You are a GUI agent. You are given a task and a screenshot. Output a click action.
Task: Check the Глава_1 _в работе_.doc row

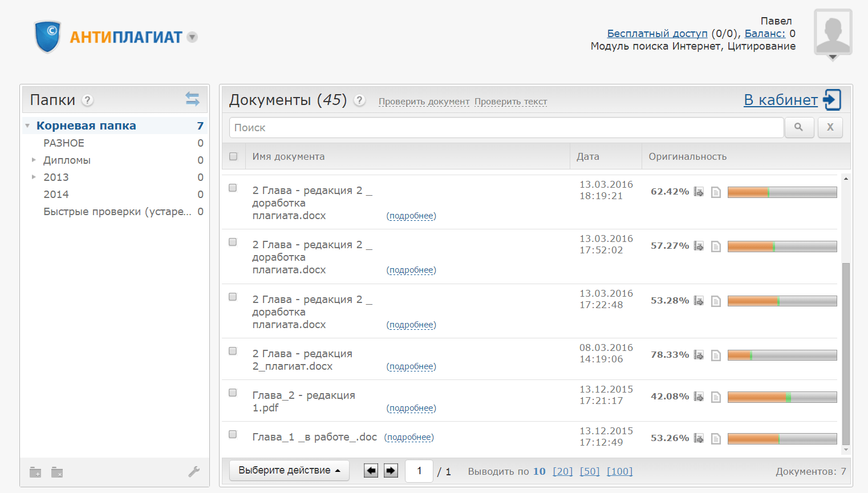pos(233,434)
